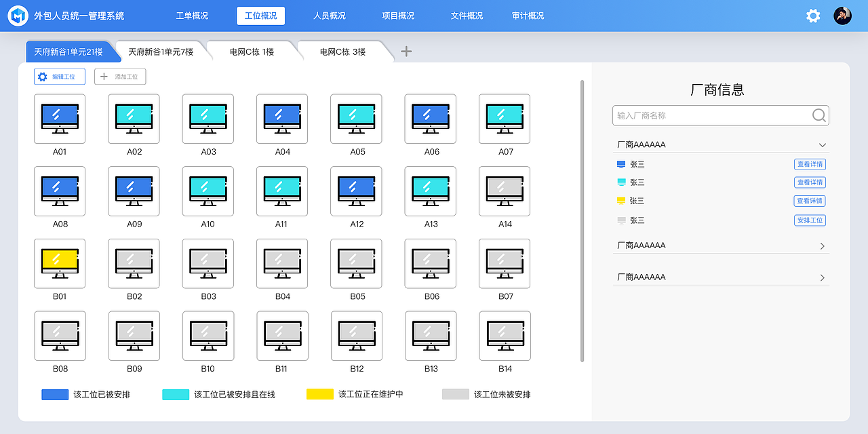
Task: Switch to the 人员概况 menu item
Action: pos(329,15)
